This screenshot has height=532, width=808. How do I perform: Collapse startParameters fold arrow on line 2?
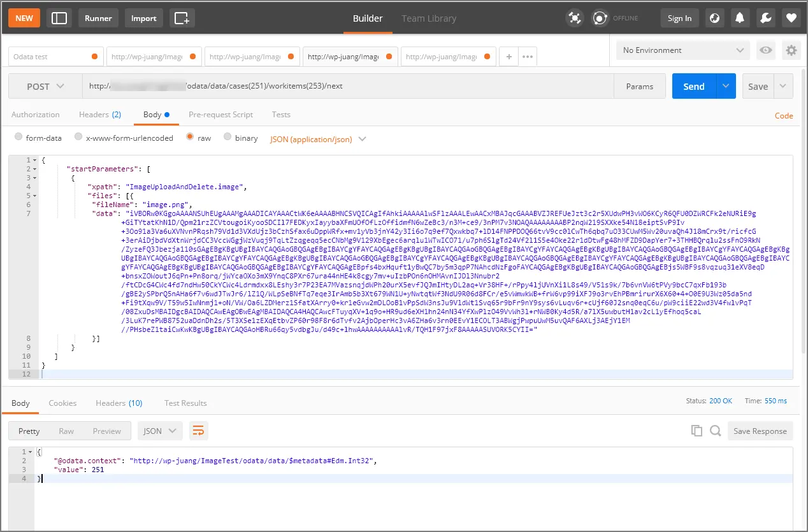tap(34, 169)
